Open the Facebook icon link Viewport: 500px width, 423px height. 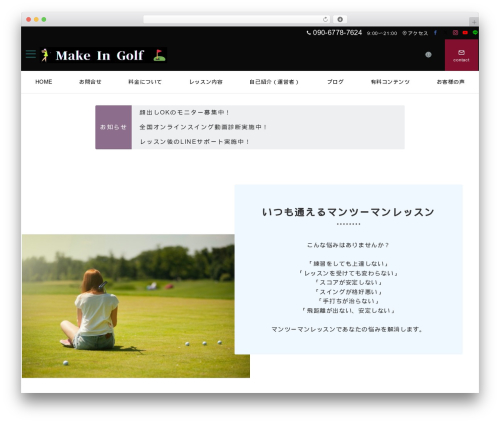pyautogui.click(x=435, y=33)
